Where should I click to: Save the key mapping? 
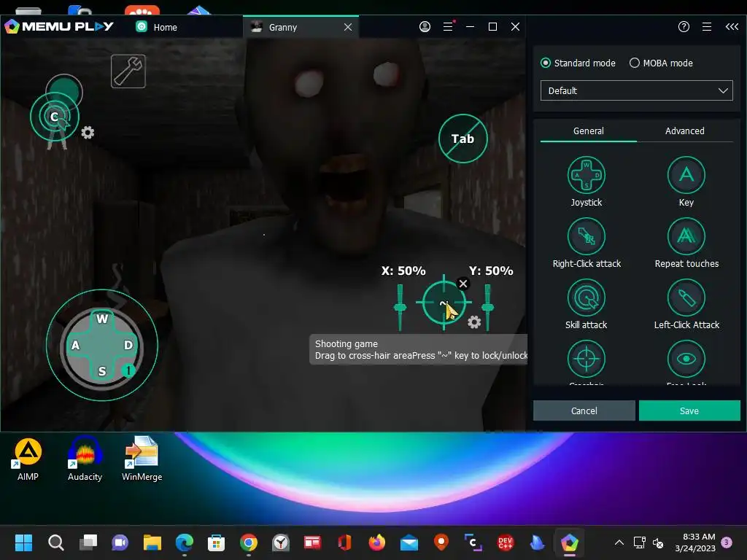[689, 411]
